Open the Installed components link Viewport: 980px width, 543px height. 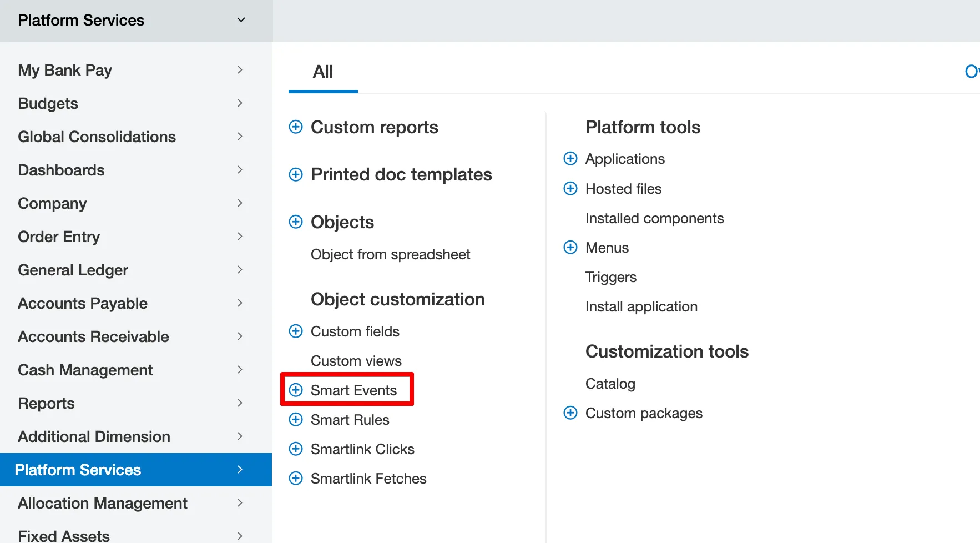(x=654, y=219)
